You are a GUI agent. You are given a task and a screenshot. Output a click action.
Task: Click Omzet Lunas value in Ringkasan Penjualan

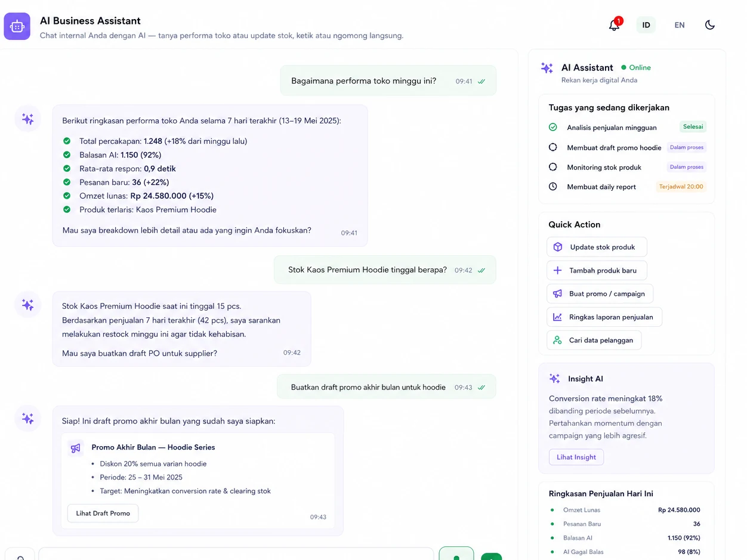click(679, 510)
